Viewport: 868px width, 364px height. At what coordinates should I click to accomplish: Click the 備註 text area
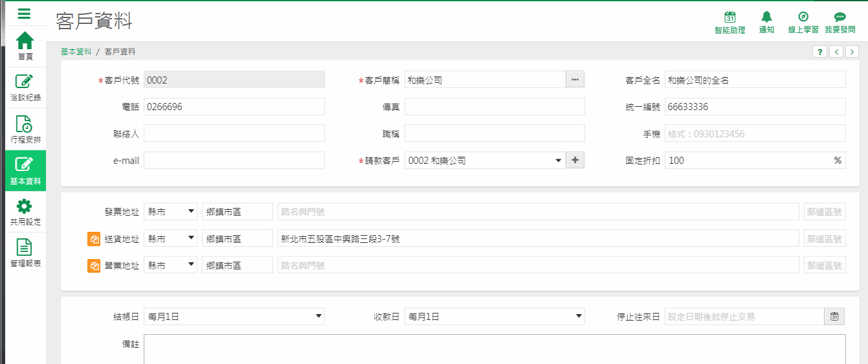pos(495,349)
